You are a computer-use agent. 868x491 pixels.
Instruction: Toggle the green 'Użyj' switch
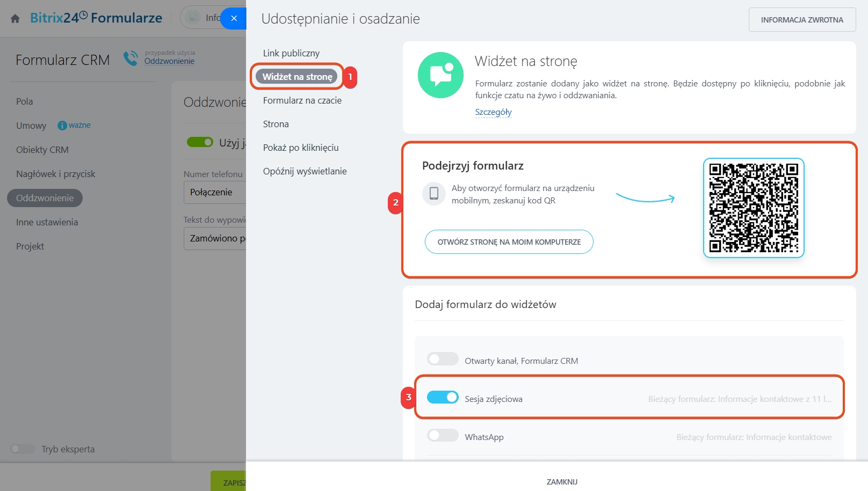coord(200,142)
